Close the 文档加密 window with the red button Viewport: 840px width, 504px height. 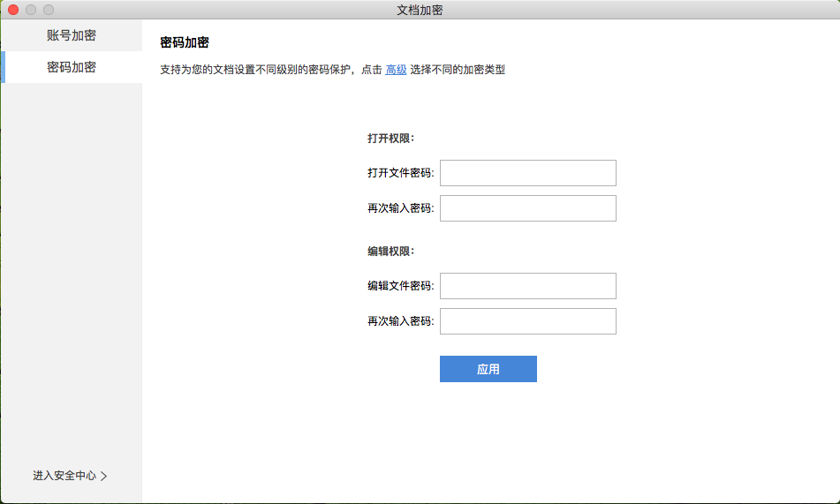[13, 10]
